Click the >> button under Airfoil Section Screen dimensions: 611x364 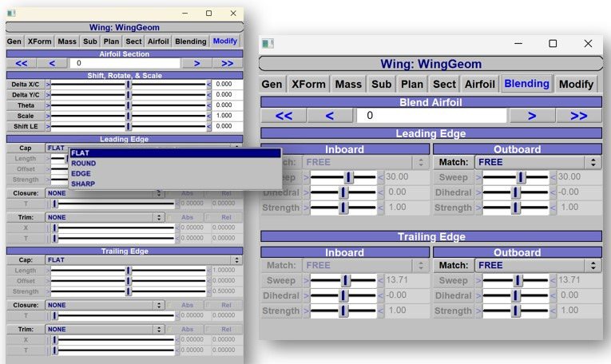pyautogui.click(x=227, y=63)
